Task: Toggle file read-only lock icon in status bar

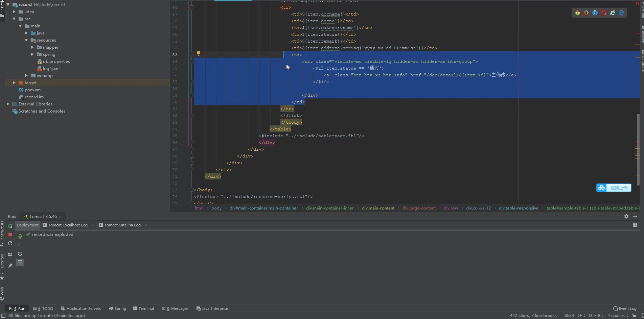Action: point(634,316)
